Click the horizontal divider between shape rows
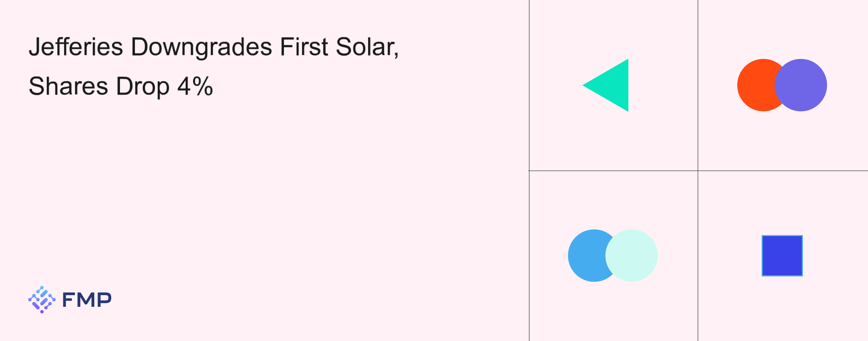868x341 pixels. pos(613,171)
